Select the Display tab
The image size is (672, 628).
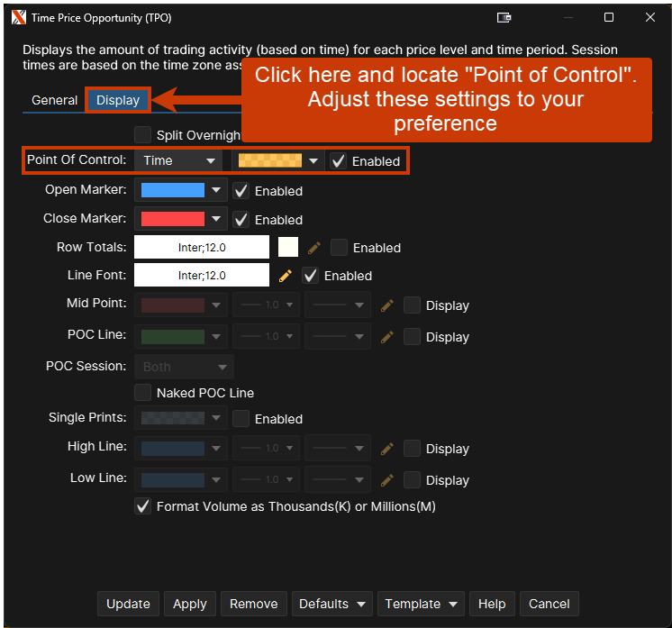[x=118, y=100]
